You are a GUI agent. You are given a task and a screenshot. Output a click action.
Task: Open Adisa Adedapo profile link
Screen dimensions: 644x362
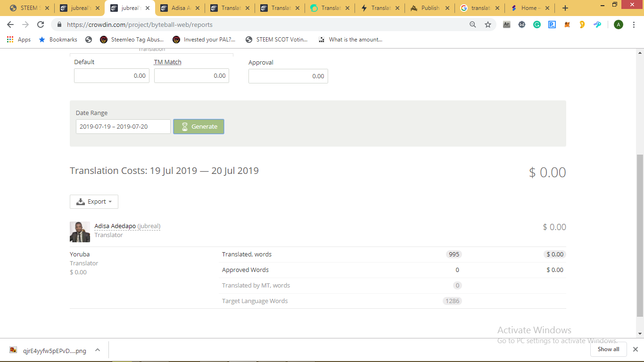[115, 226]
